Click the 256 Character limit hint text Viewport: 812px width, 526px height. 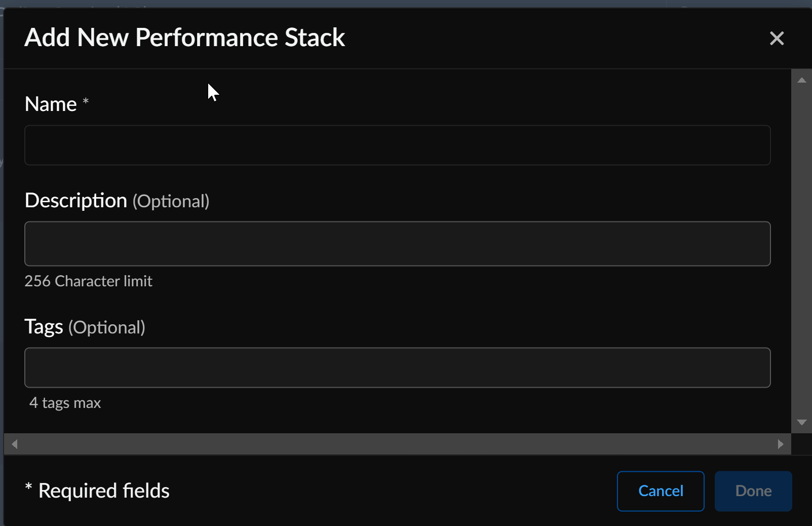(88, 281)
